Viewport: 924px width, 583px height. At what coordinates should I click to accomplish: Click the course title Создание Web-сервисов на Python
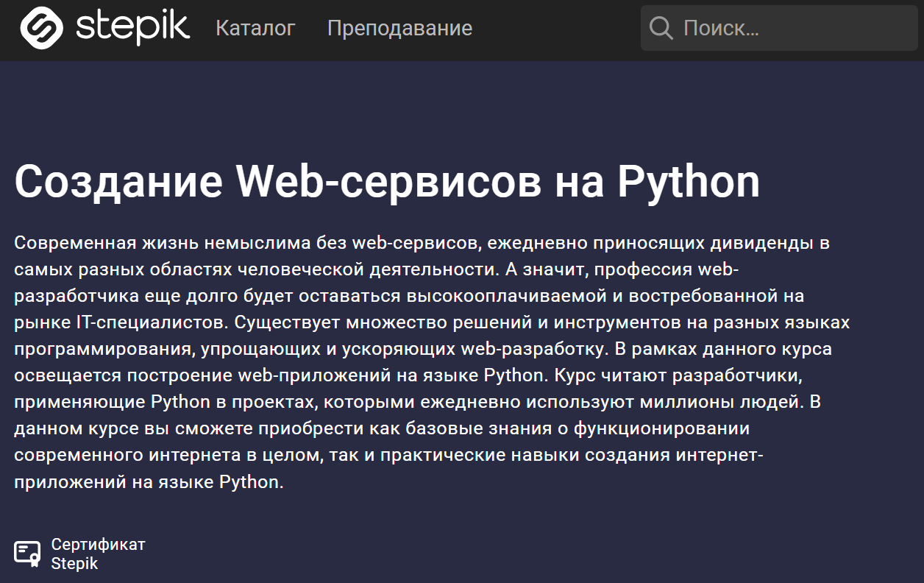(387, 181)
